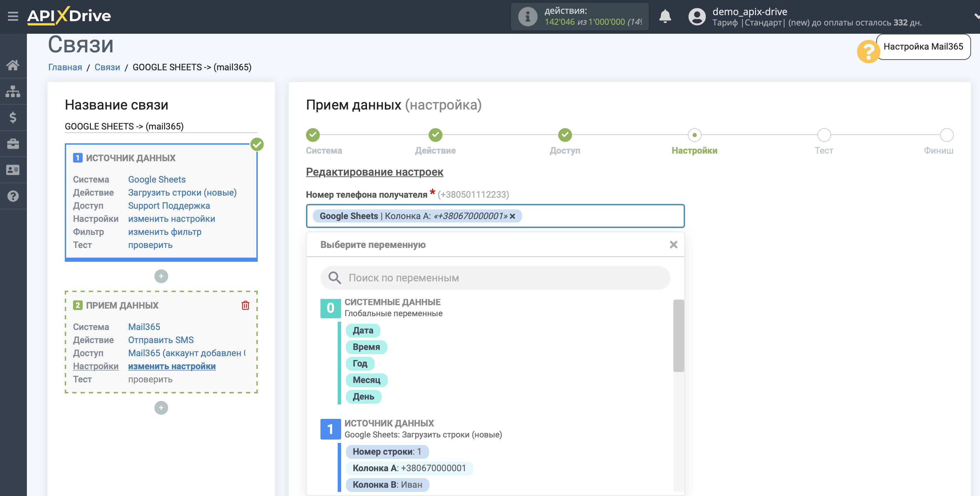
Task: Insert Колонка A: +380670000001 variable
Action: click(x=409, y=468)
